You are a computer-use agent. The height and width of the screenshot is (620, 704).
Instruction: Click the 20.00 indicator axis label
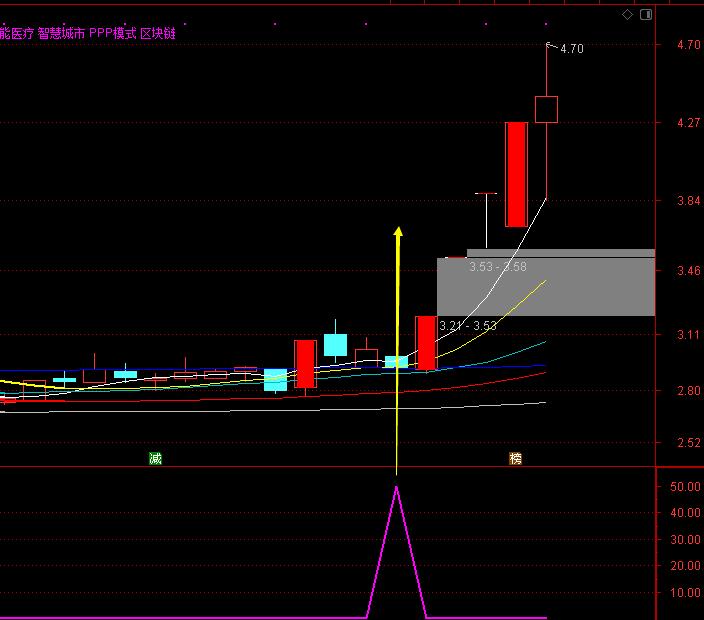pyautogui.click(x=685, y=566)
